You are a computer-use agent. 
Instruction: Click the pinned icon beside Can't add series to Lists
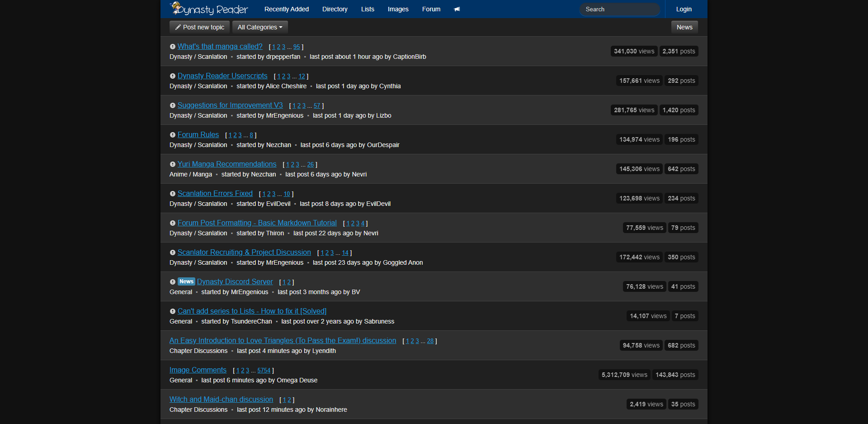[172, 311]
